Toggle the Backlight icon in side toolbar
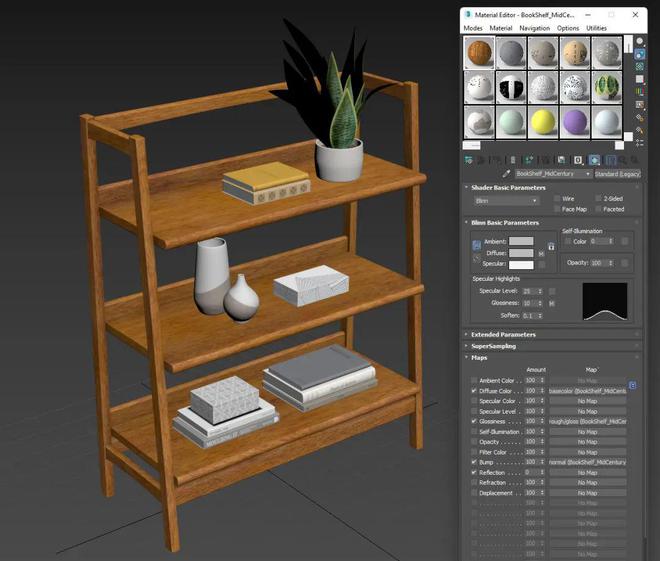The image size is (660, 561). [x=639, y=54]
